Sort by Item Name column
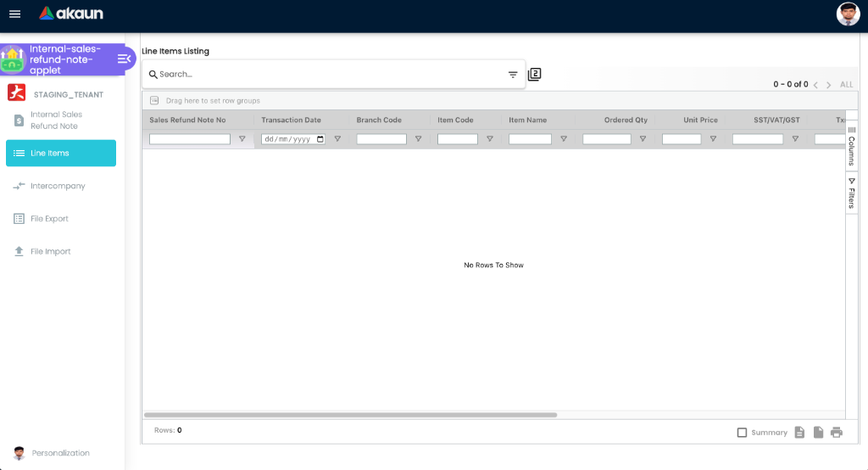 [527, 120]
